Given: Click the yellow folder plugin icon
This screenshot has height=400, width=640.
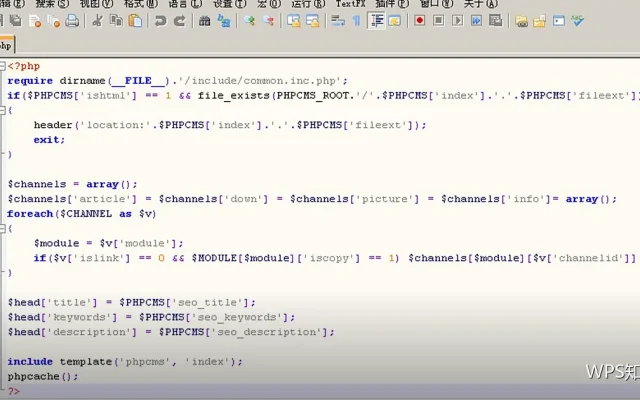Looking at the screenshot, I should 540,21.
